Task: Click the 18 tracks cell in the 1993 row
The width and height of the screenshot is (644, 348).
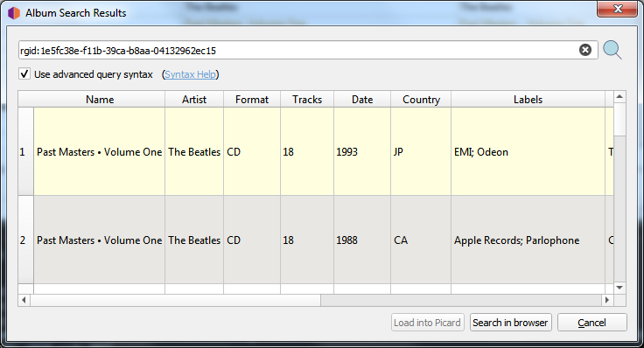Action: pyautogui.click(x=307, y=152)
